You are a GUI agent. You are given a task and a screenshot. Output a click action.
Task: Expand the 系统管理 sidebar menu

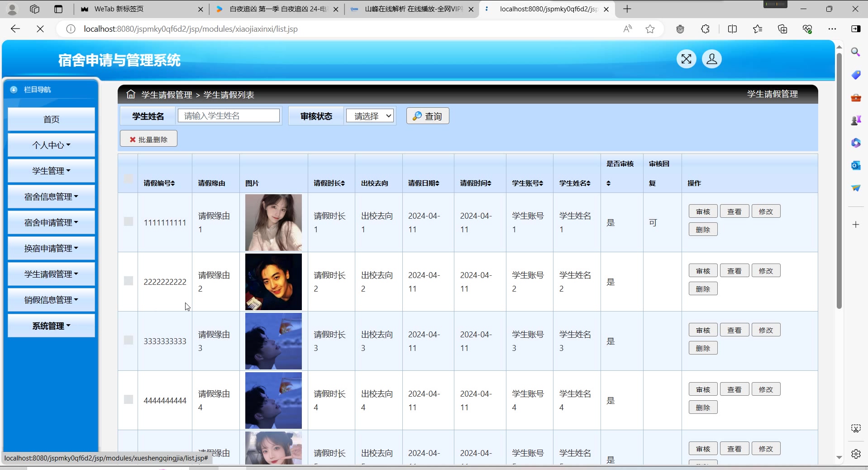pyautogui.click(x=51, y=326)
